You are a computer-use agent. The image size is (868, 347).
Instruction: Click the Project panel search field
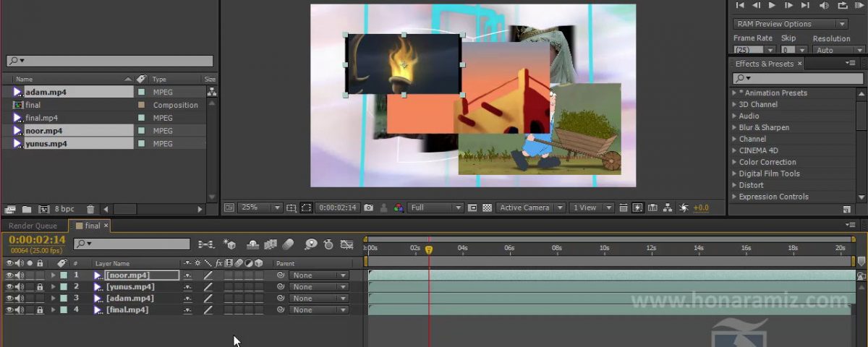(x=109, y=61)
